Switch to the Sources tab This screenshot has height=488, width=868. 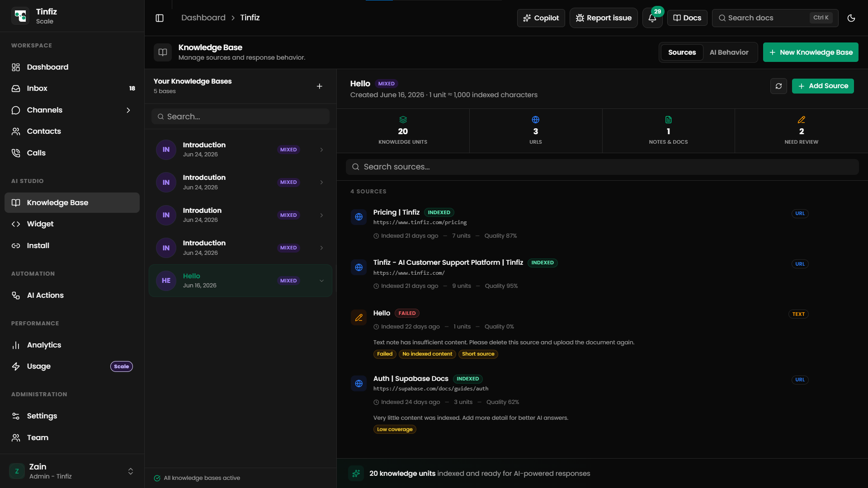coord(682,52)
